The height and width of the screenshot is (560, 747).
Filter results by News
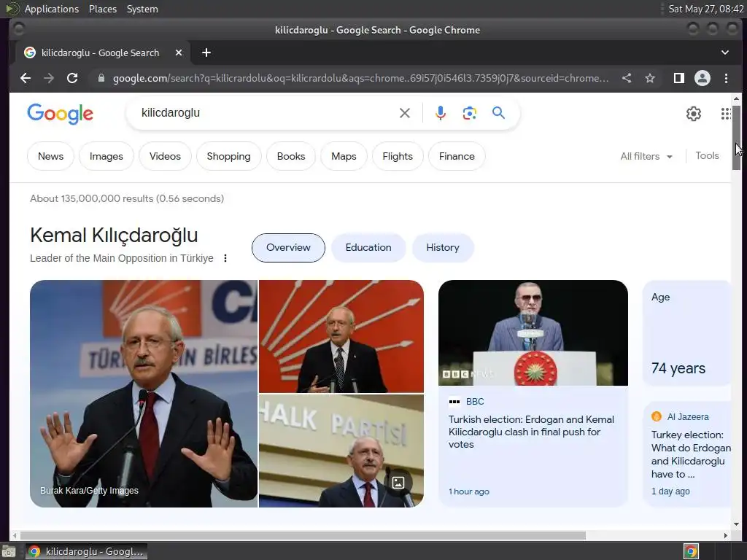(50, 156)
